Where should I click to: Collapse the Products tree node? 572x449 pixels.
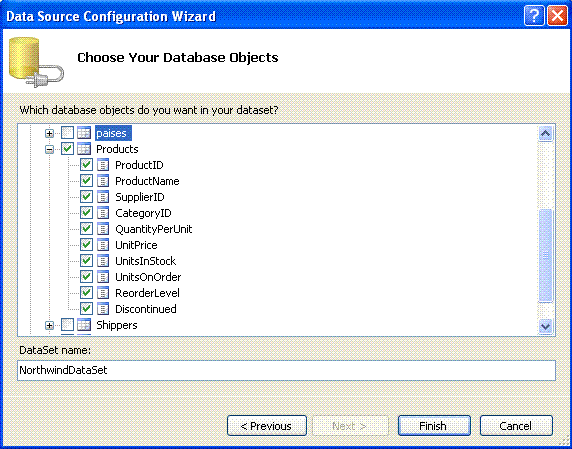[x=49, y=149]
